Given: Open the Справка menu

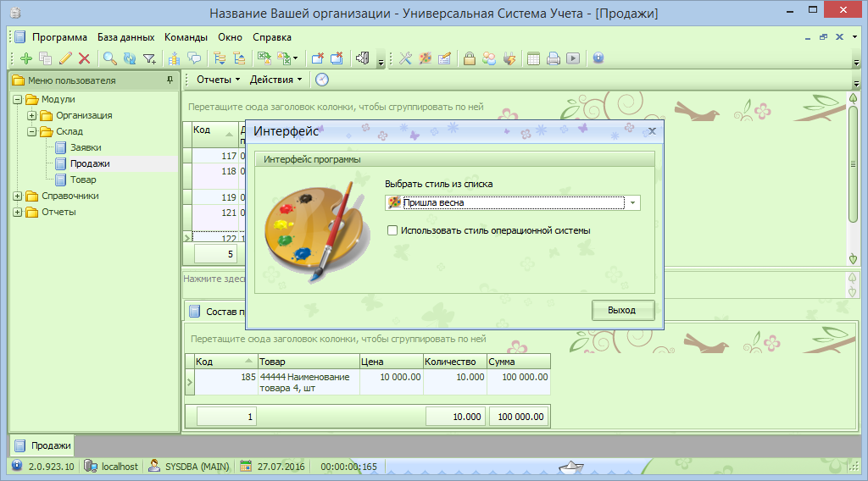Looking at the screenshot, I should [271, 37].
